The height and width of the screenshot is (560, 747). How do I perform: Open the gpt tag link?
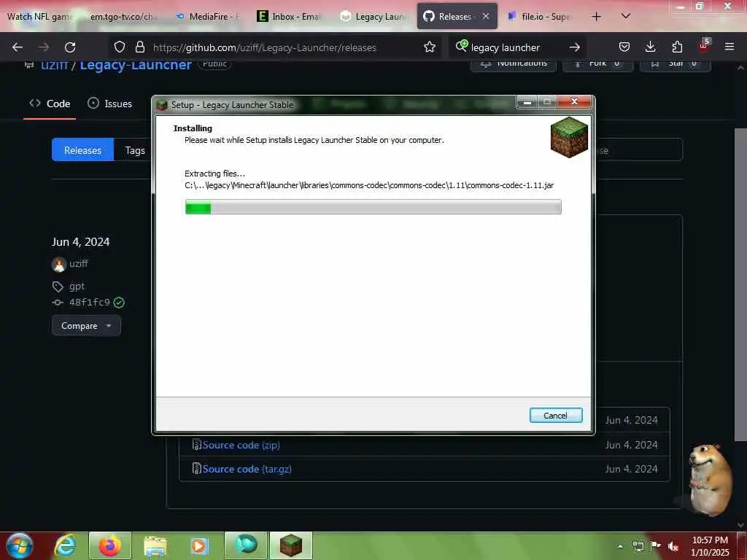tap(77, 286)
